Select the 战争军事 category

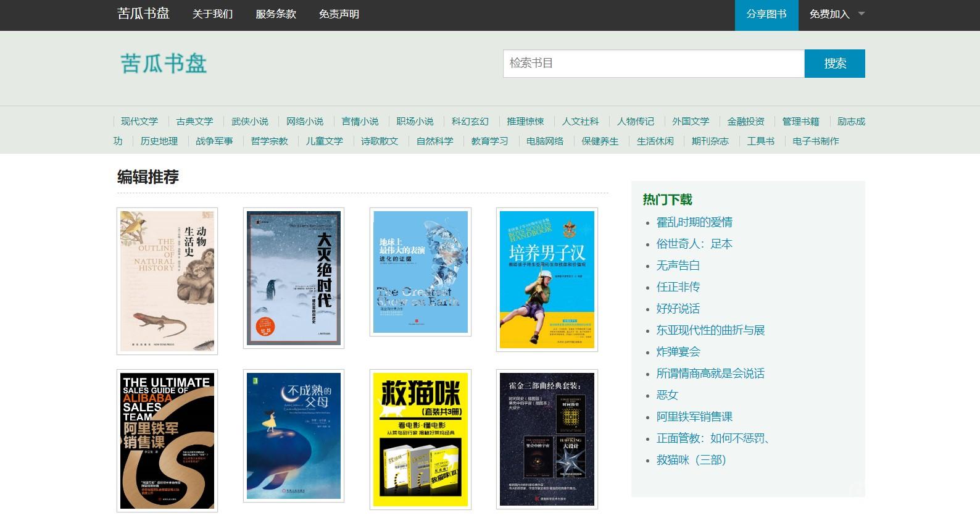pos(214,141)
